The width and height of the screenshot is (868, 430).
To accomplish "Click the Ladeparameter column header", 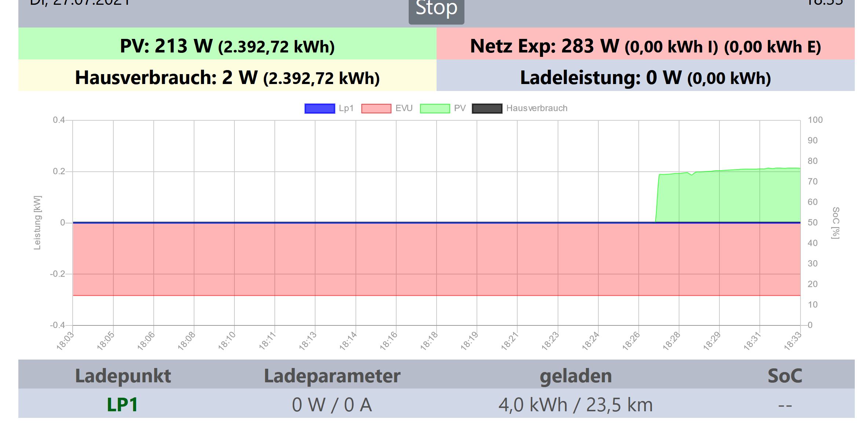I will (332, 376).
